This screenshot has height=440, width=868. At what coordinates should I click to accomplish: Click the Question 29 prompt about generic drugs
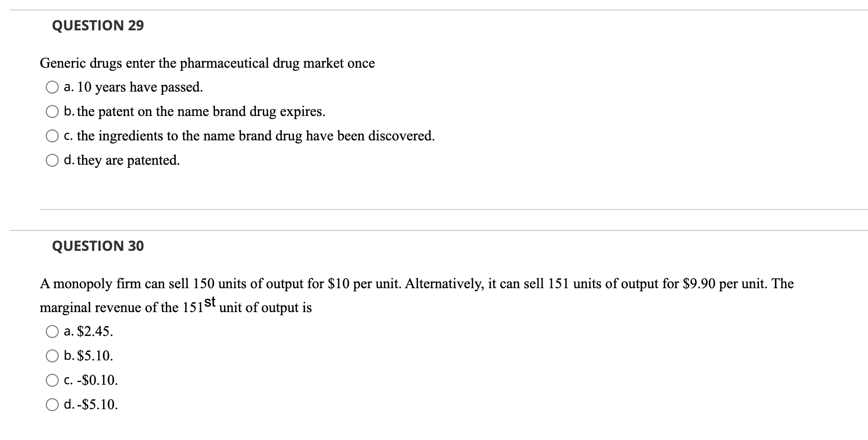pyautogui.click(x=208, y=63)
